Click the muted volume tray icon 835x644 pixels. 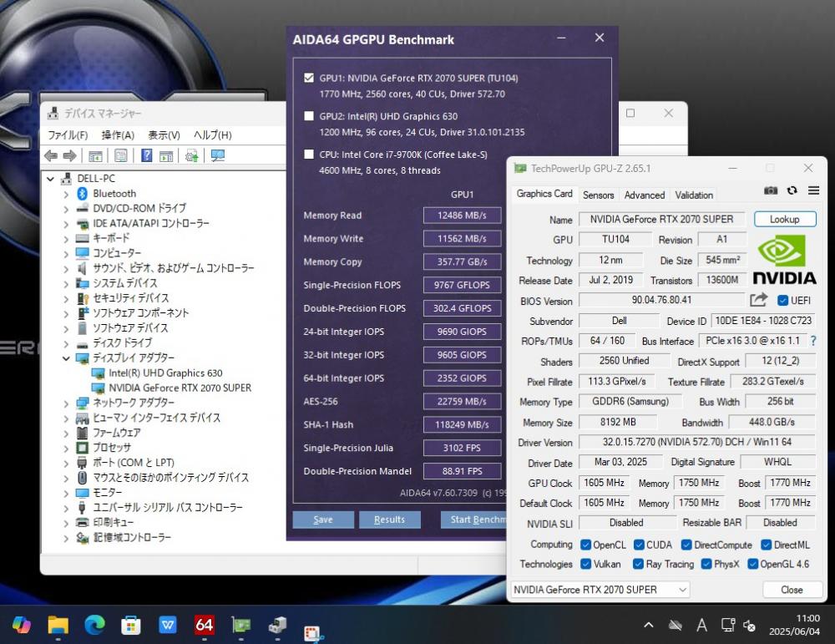click(x=749, y=626)
